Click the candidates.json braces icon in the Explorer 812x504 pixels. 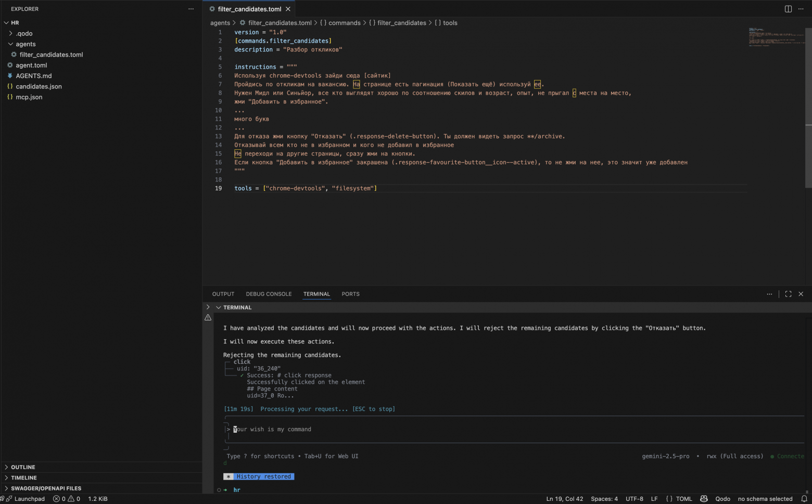click(x=10, y=86)
